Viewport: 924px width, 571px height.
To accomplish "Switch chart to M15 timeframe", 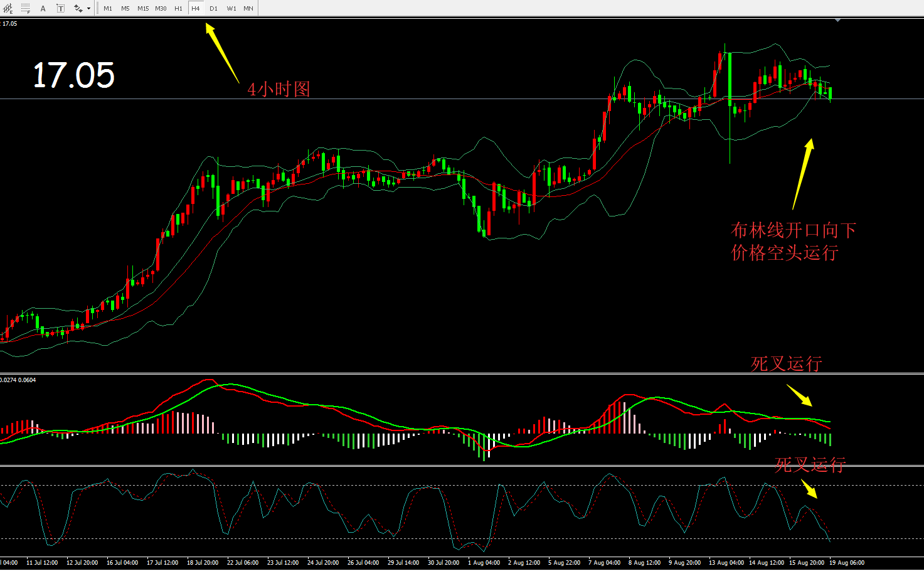I will [143, 8].
